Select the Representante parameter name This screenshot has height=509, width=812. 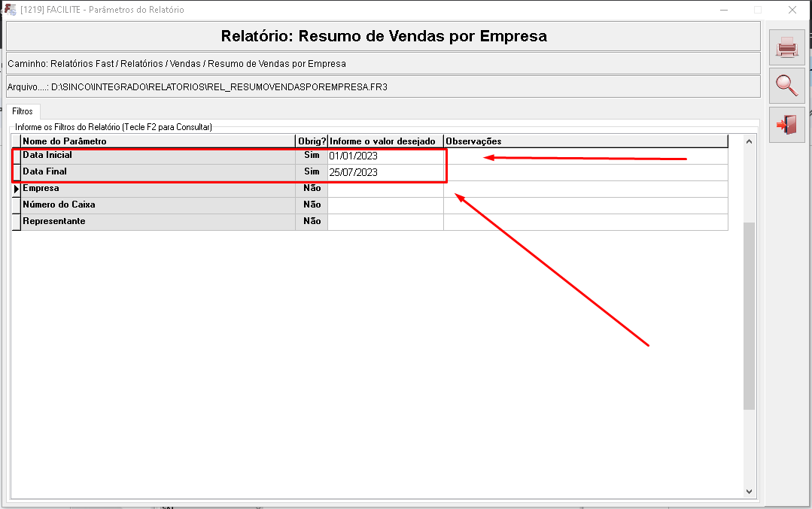[x=158, y=222]
